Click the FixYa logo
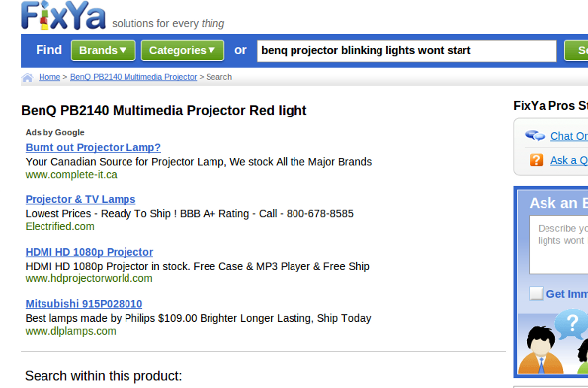 coord(63,16)
